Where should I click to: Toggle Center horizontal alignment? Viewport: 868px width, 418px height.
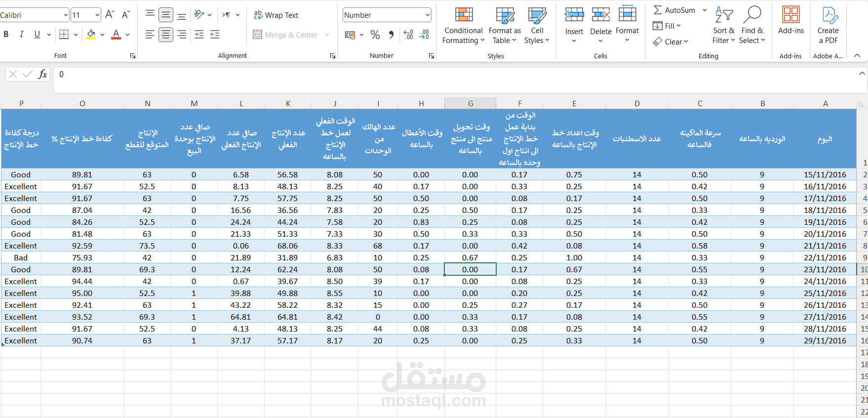166,34
